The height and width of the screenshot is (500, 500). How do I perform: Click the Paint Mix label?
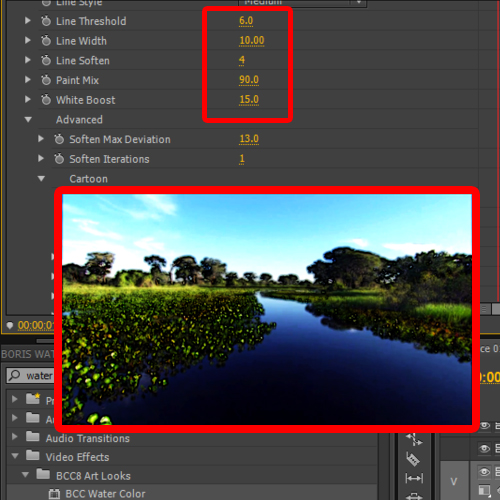(77, 80)
